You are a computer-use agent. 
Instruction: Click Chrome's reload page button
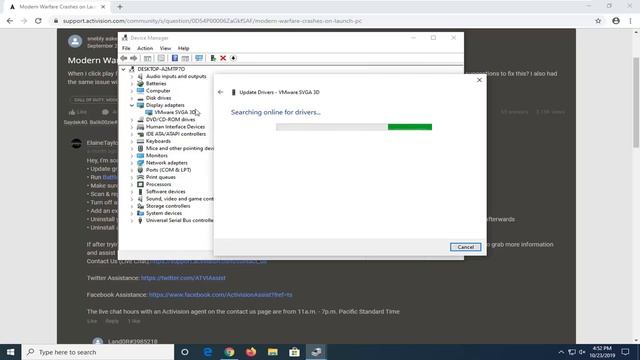coord(38,21)
